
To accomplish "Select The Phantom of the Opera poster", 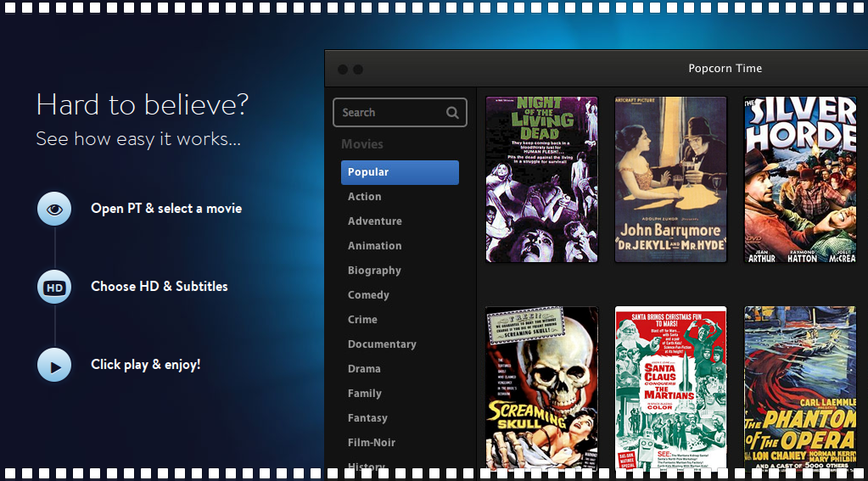I will pos(800,387).
